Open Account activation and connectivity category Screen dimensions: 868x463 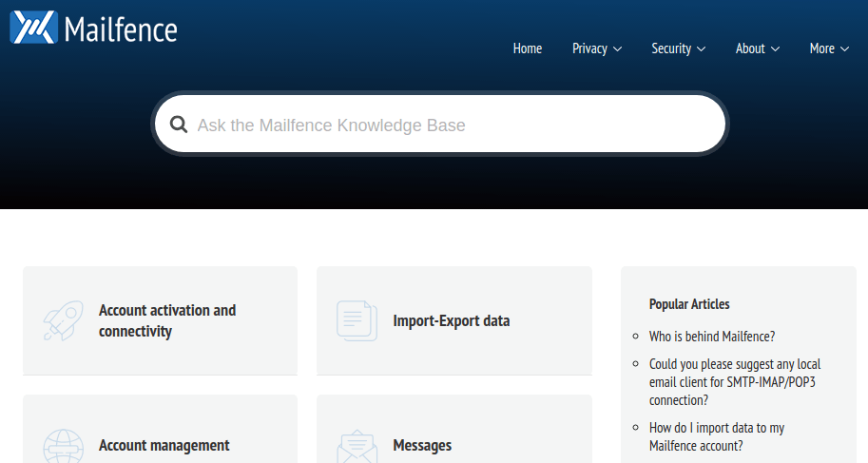160,320
